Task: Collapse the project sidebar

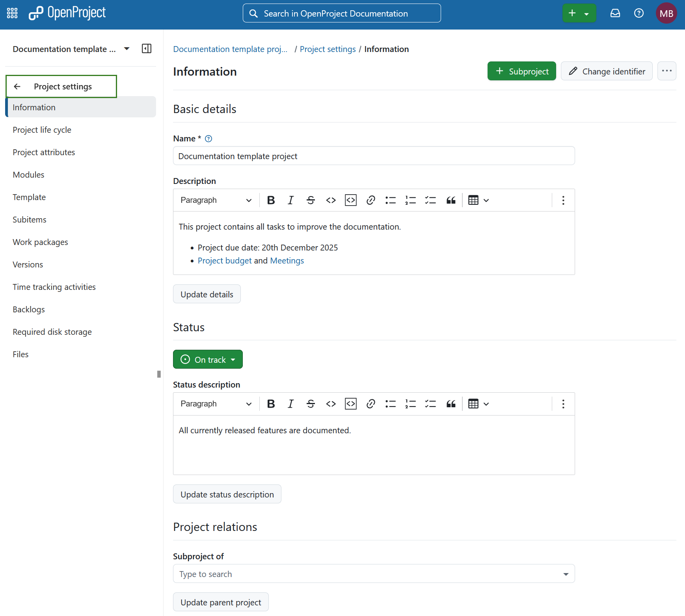Action: pos(146,48)
